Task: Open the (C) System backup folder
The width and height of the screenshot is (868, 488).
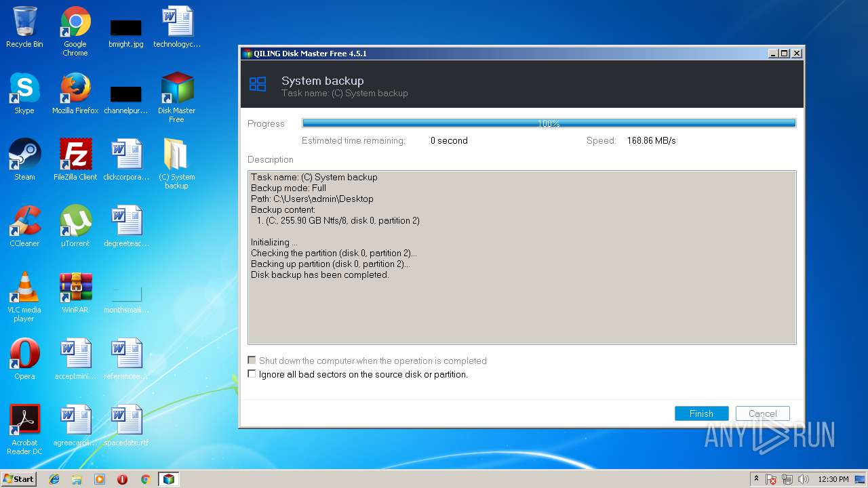Action: point(177,163)
